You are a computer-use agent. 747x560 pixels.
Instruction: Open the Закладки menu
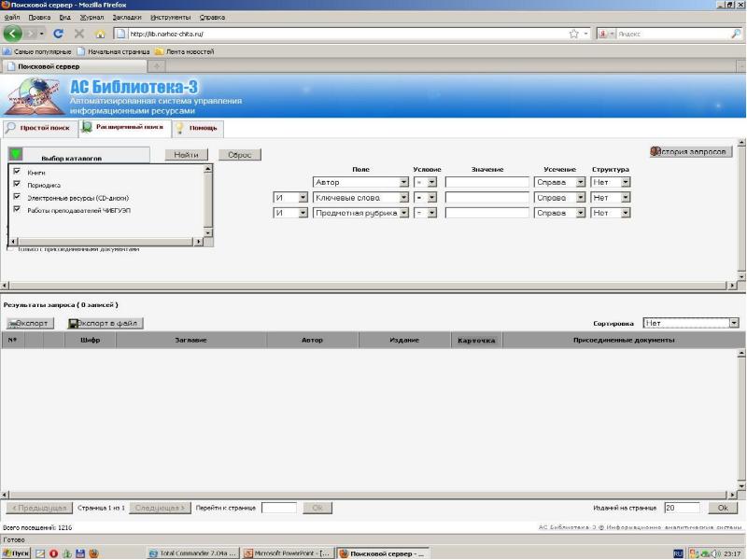[x=127, y=17]
